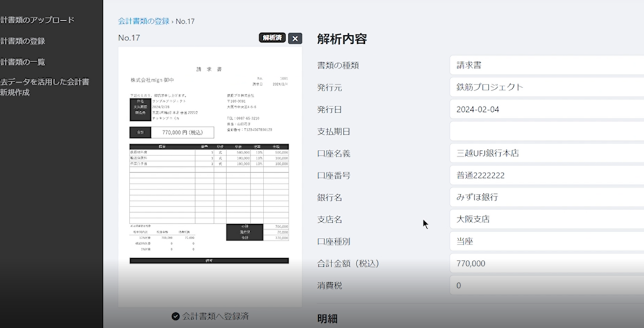Edit the 口座名義 input field
The width and height of the screenshot is (644, 328).
pos(546,154)
